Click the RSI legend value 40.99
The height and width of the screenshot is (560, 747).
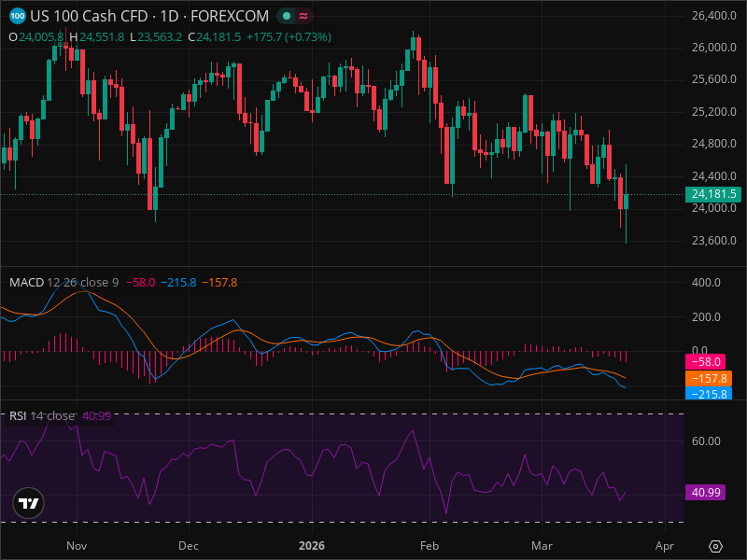(x=97, y=415)
